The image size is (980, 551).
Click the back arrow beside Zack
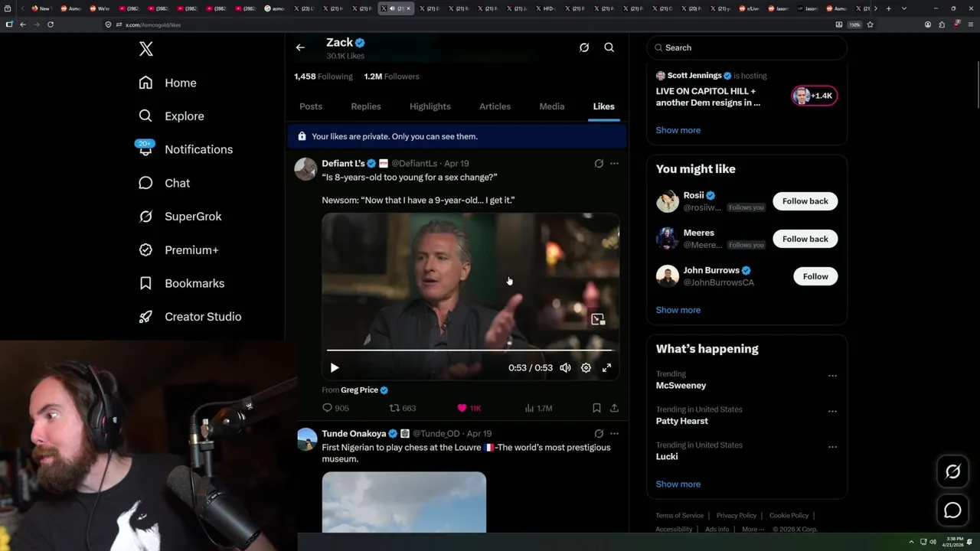(x=300, y=47)
